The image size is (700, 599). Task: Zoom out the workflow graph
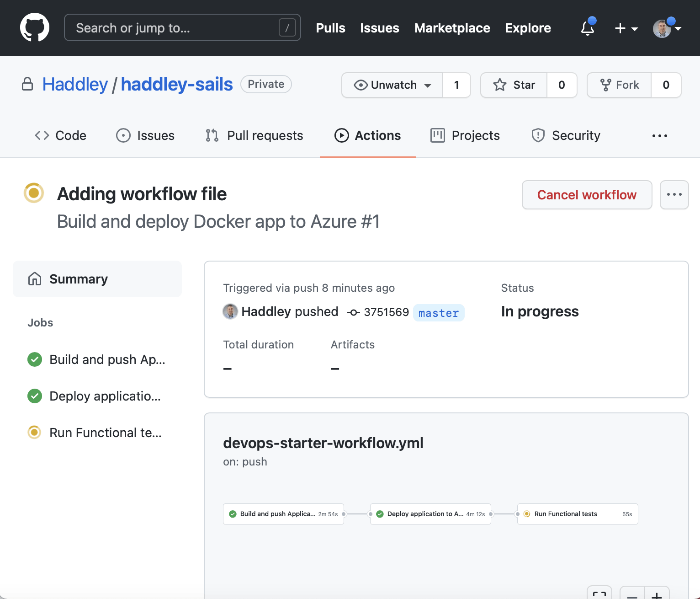[632, 594]
